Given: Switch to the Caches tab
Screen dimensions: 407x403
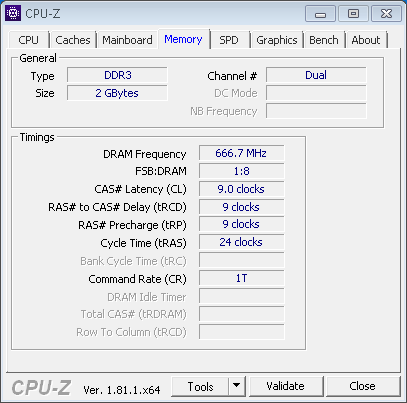Looking at the screenshot, I should (x=73, y=40).
